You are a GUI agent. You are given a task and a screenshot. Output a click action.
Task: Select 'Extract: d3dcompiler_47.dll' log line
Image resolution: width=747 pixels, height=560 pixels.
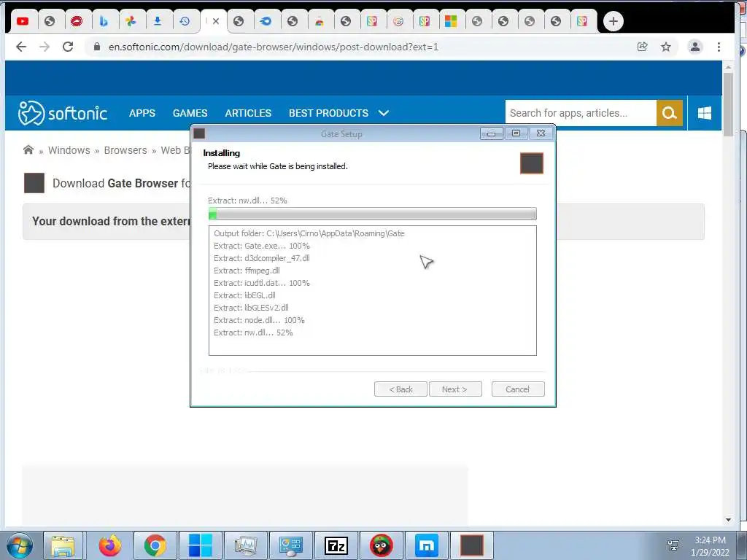pyautogui.click(x=262, y=258)
